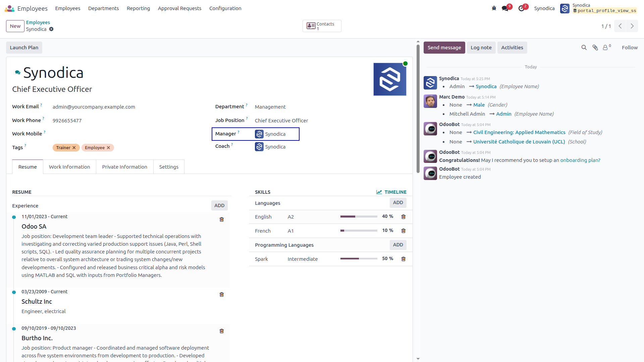
Task: Edit the Work Email field
Action: [127, 107]
